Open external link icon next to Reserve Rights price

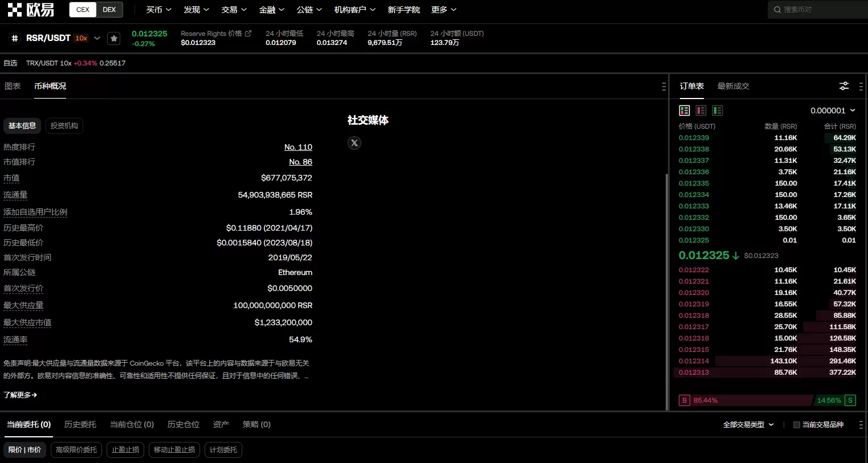(x=248, y=34)
